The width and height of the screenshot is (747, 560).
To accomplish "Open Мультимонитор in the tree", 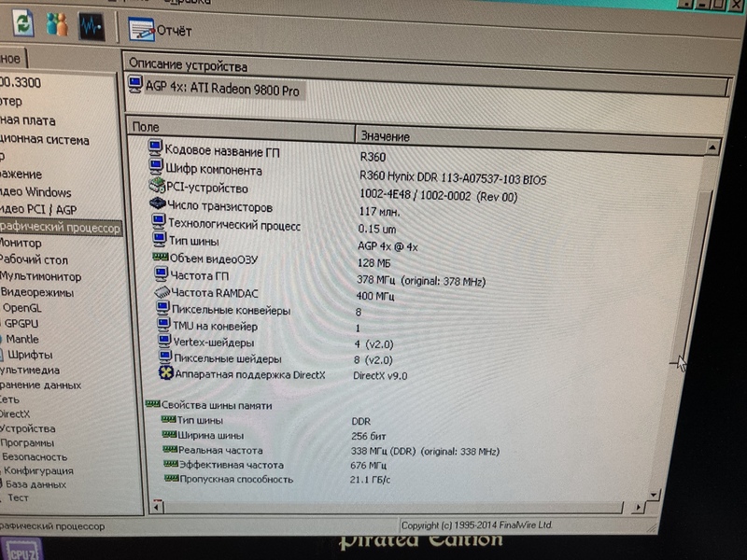I will pyautogui.click(x=40, y=276).
